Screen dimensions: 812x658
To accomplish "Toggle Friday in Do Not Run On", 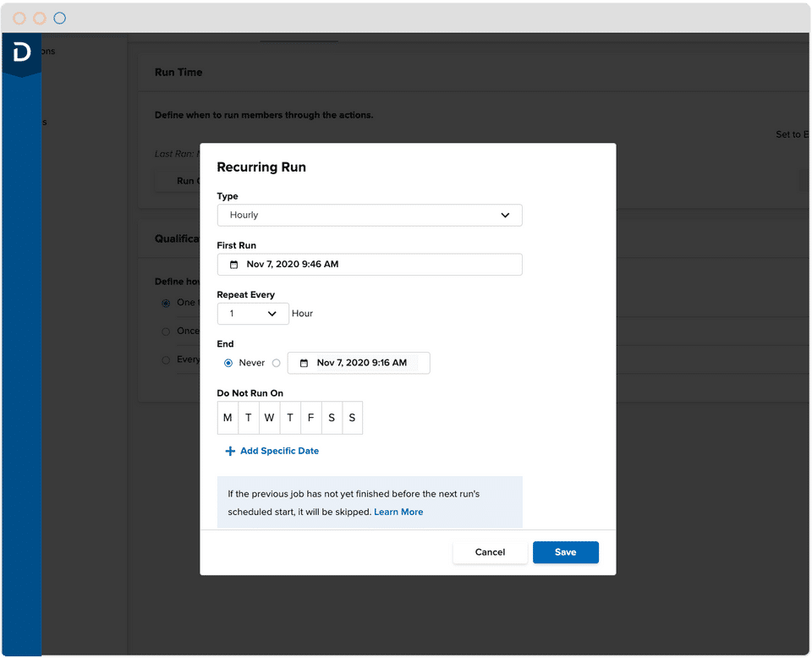I will (x=310, y=417).
